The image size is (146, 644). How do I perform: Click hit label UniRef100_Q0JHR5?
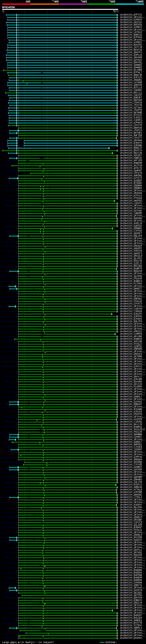[x=131, y=70]
